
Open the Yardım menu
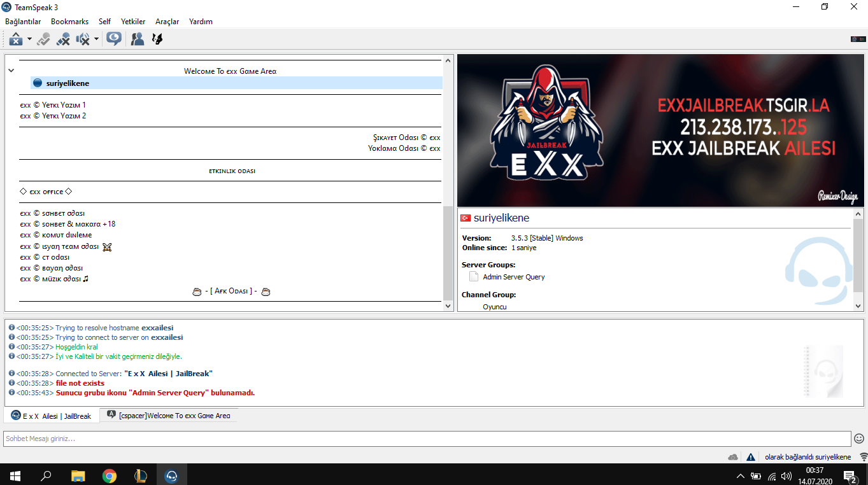(x=201, y=22)
